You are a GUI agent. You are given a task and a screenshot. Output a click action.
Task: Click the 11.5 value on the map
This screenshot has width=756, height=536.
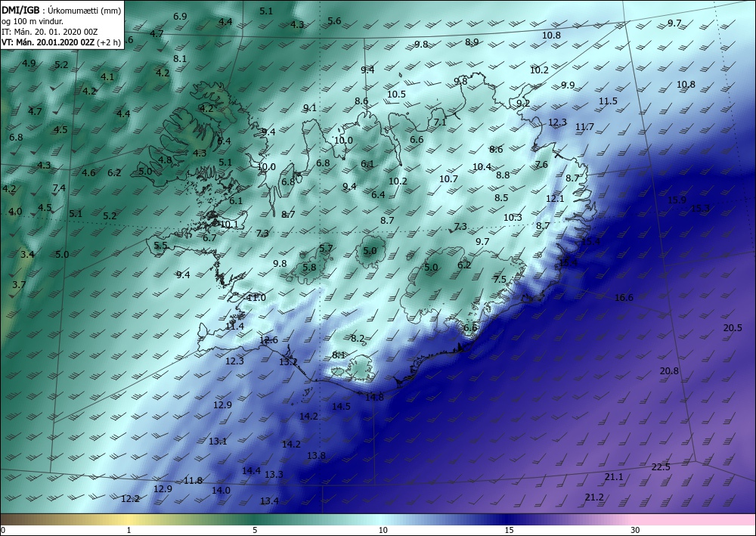(608, 101)
